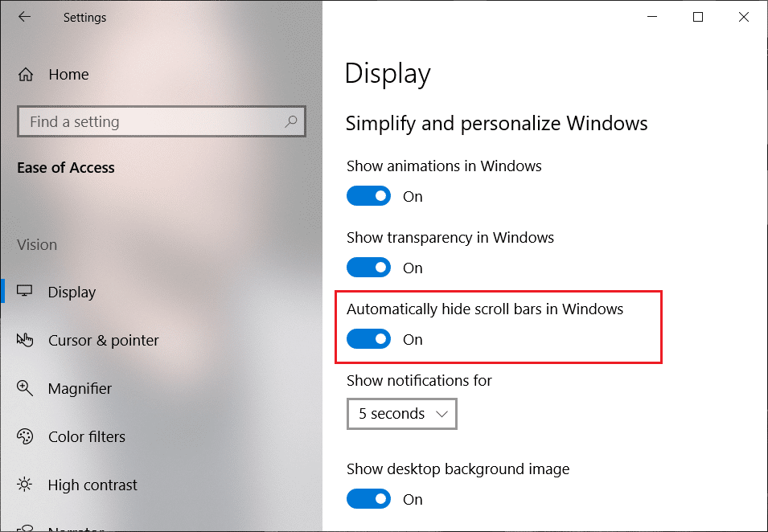Image resolution: width=768 pixels, height=532 pixels.
Task: Turn off Automatically hide scroll bars
Action: 368,338
